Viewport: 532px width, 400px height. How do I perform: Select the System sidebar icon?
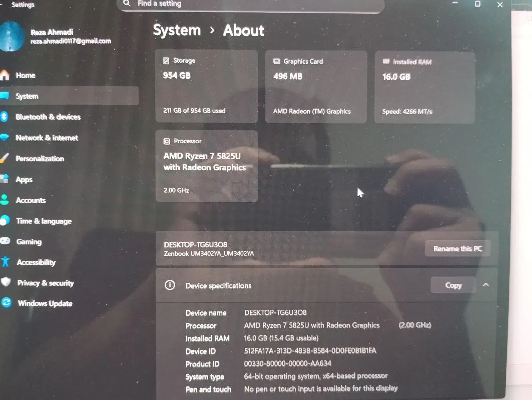pyautogui.click(x=5, y=96)
